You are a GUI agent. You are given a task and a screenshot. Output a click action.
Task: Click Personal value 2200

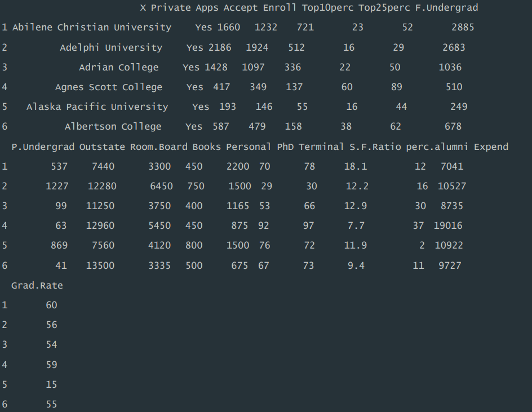coord(238,167)
